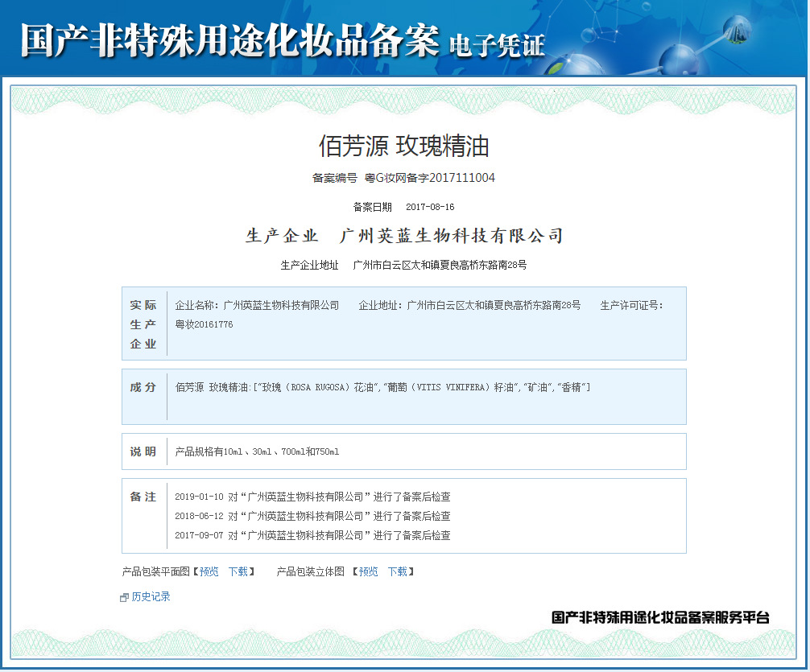Click the 实际生产企业 section label
The height and width of the screenshot is (672, 810).
143,324
